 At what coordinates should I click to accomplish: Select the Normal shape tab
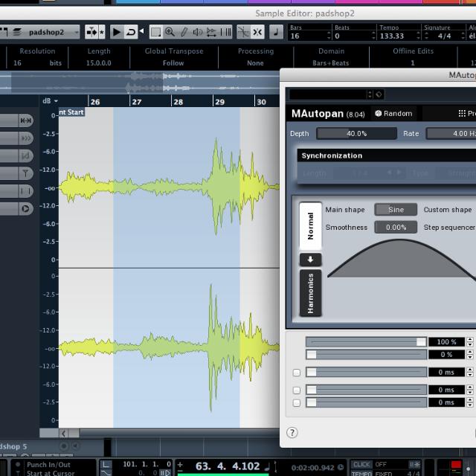[x=310, y=225]
